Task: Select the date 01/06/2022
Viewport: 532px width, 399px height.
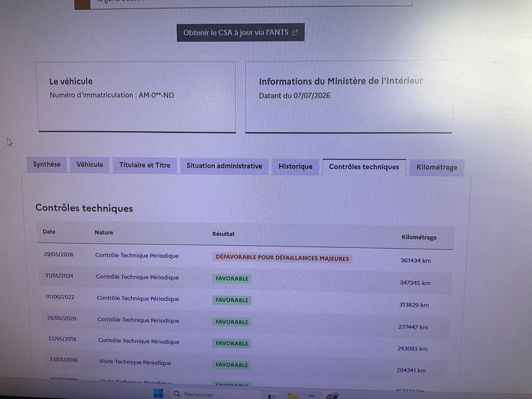Action: pos(60,297)
